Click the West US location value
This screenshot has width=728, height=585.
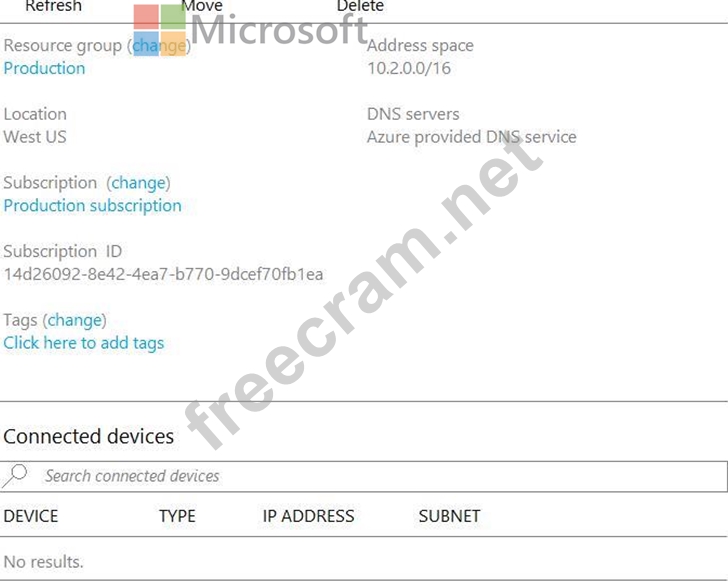(x=35, y=137)
